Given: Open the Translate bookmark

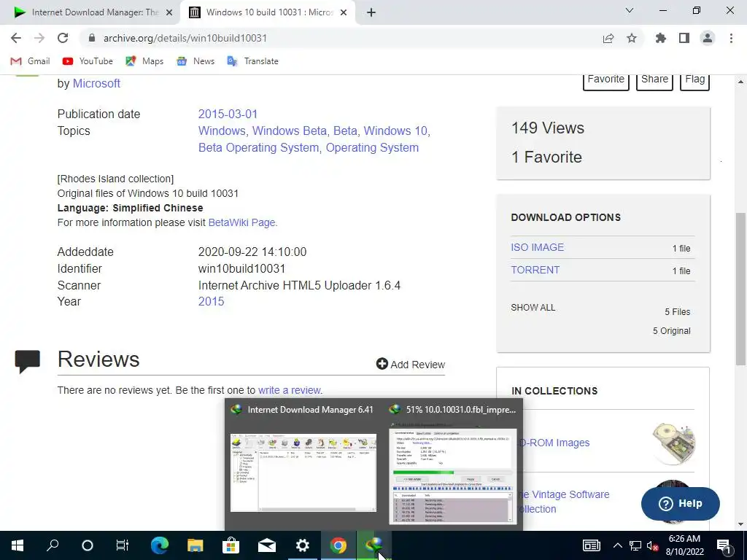Looking at the screenshot, I should pos(253,61).
